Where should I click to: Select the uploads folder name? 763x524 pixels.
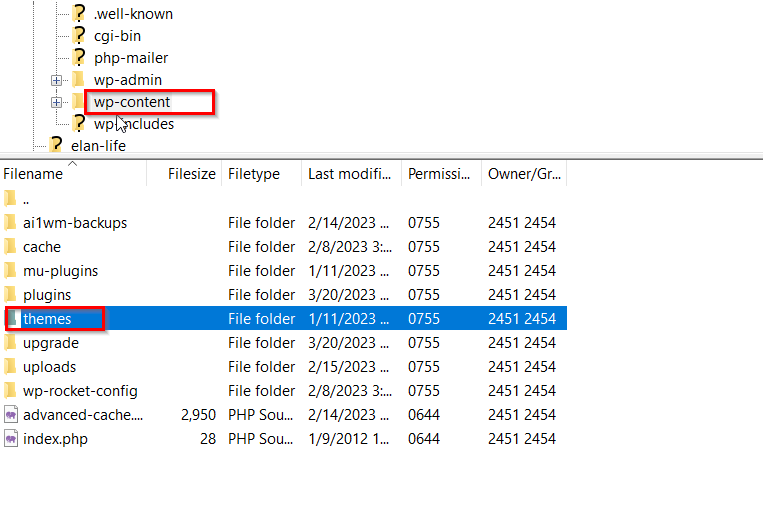pyautogui.click(x=49, y=367)
